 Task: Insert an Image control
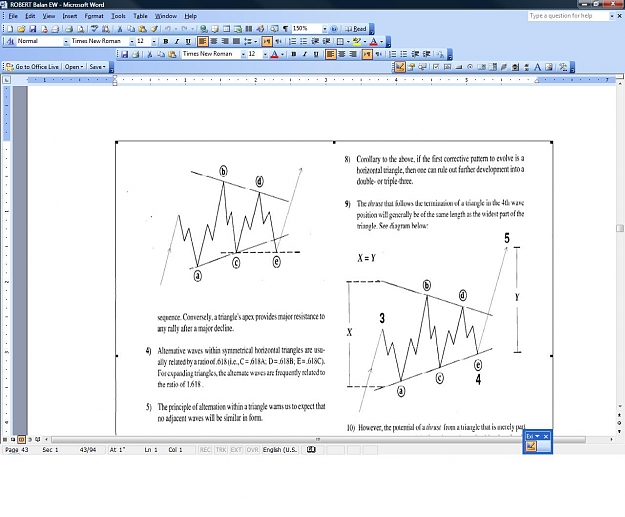tap(549, 67)
